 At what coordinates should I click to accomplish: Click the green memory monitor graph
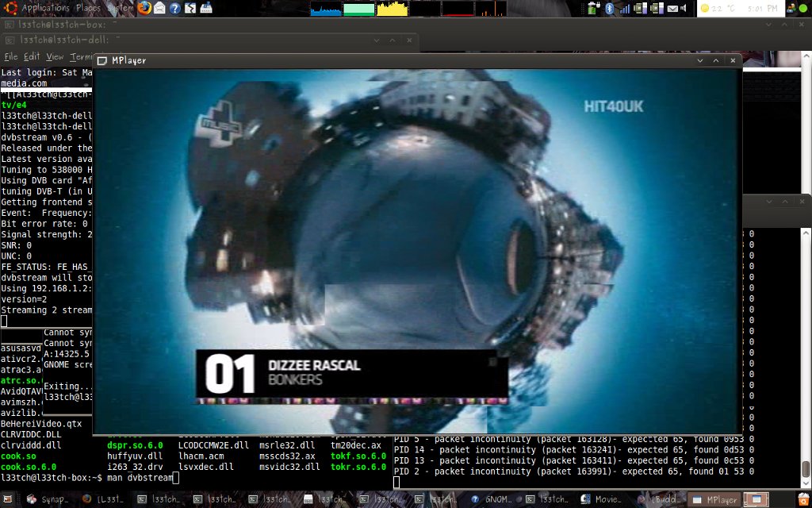pyautogui.click(x=359, y=8)
